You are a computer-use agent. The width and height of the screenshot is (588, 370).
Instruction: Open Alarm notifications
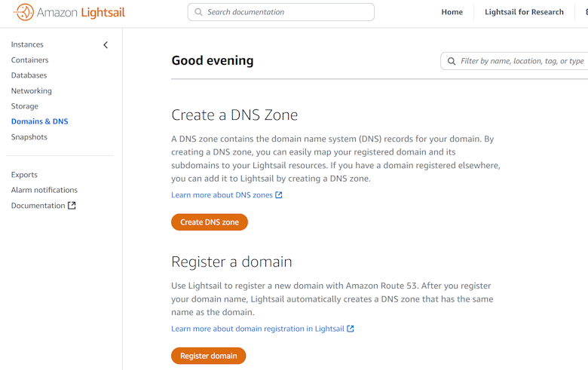pos(44,190)
